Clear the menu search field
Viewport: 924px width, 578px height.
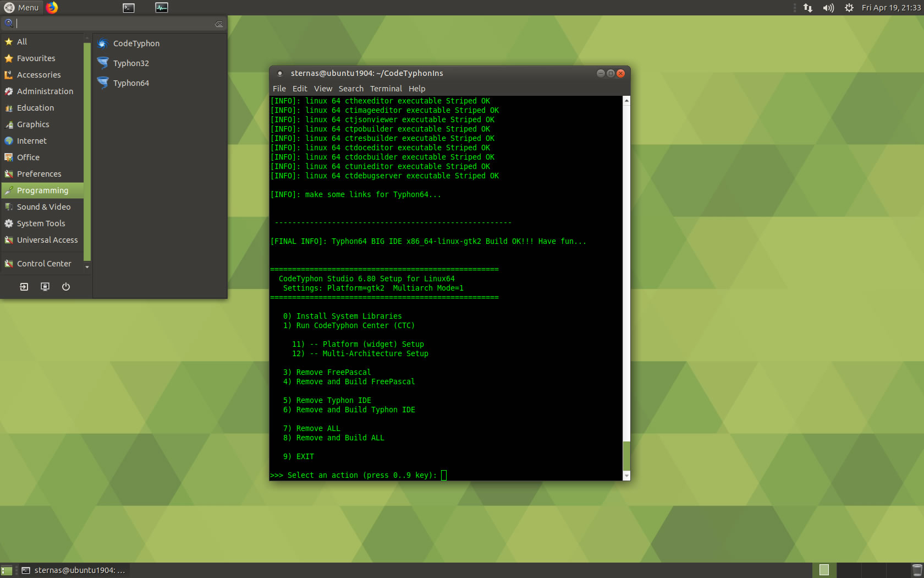(219, 24)
